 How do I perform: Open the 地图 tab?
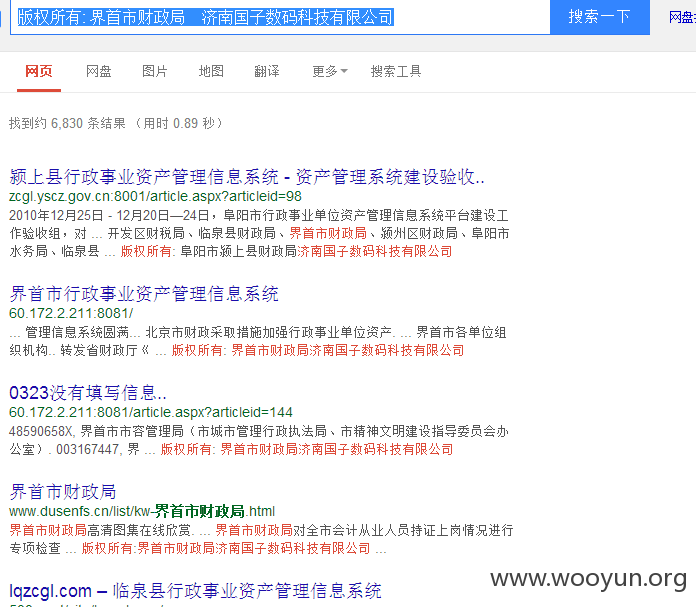[x=211, y=71]
